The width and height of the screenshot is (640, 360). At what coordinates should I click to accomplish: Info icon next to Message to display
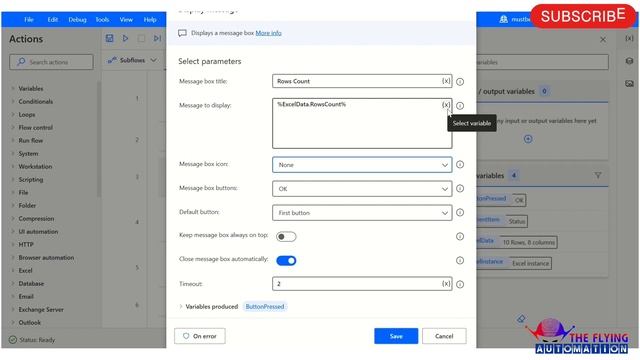click(x=460, y=106)
